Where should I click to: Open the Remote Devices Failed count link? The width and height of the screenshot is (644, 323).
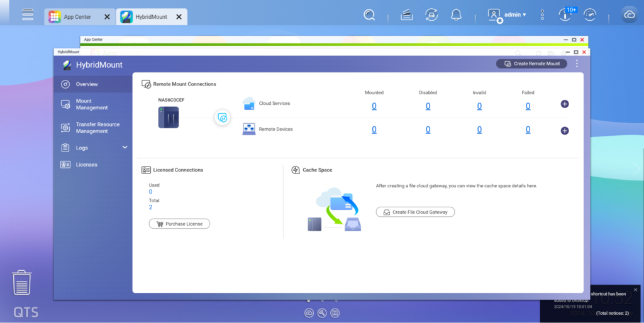tap(528, 129)
